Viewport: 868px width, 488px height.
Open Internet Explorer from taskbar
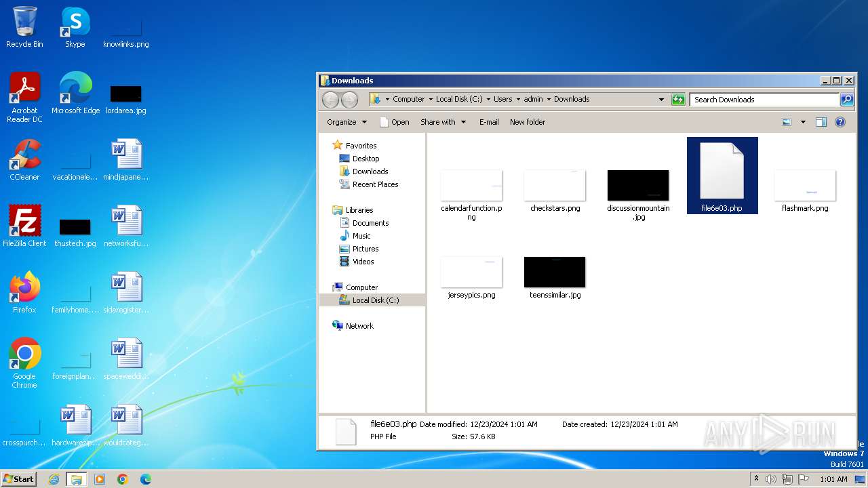pyautogui.click(x=54, y=479)
